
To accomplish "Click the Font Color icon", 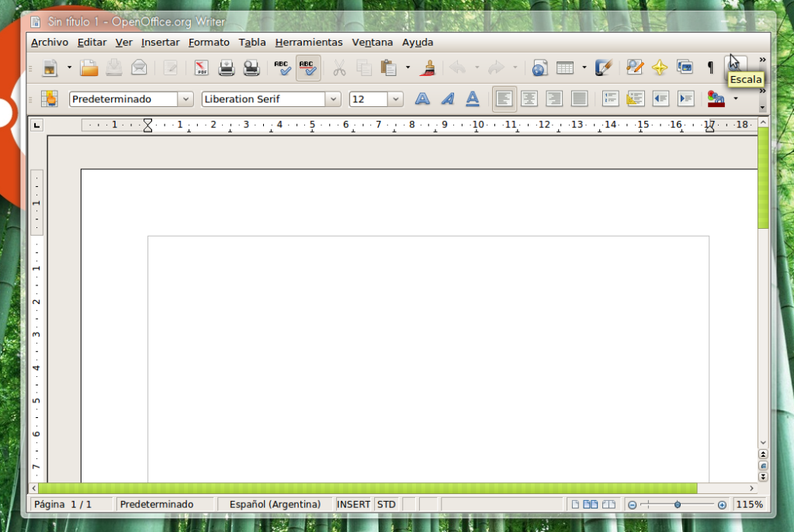I will point(716,98).
